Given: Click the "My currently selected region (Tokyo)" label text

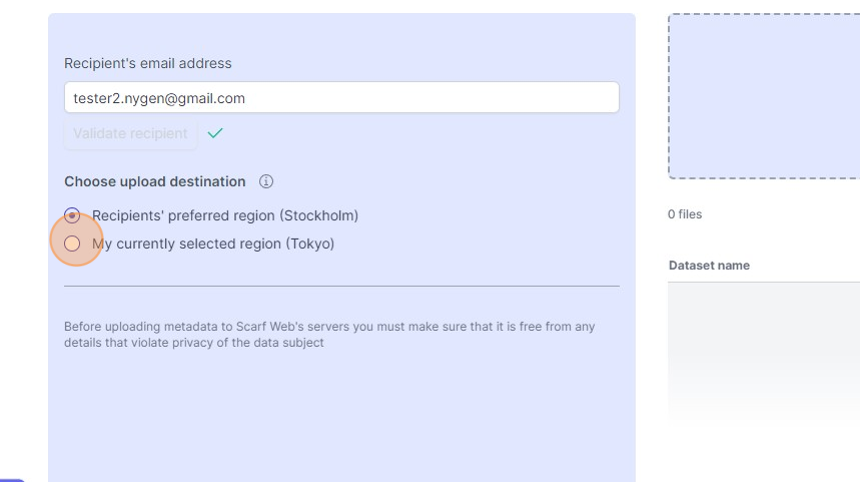Looking at the screenshot, I should [x=213, y=244].
